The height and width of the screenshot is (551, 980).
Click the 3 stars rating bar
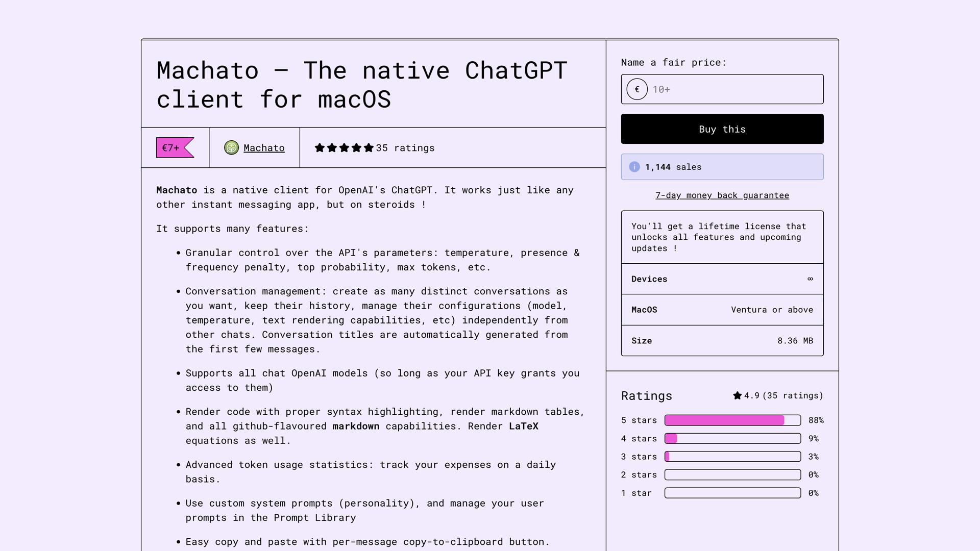(x=732, y=457)
